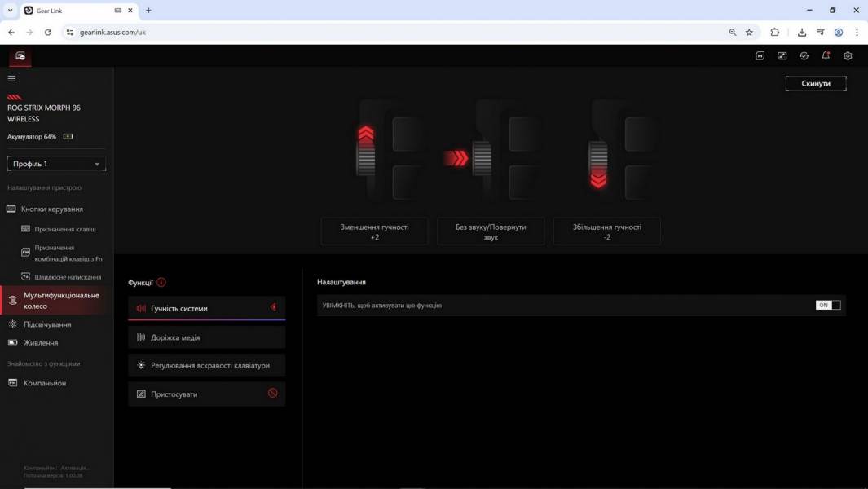Click Зменшення гучності +2 label box
Viewport: 868px width, 489px height.
[374, 231]
